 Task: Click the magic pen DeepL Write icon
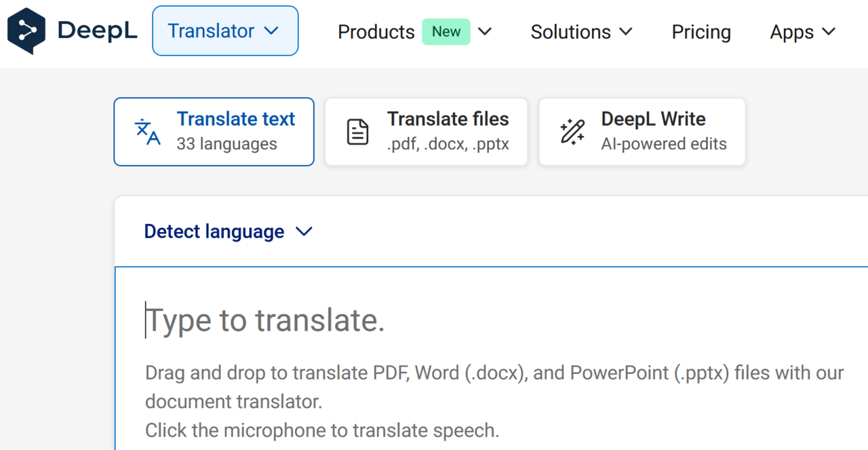572,132
